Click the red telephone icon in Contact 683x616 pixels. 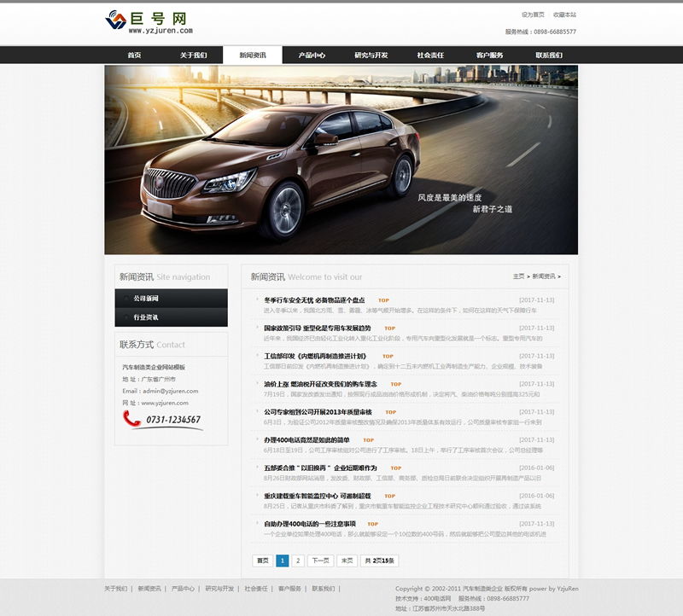131,419
